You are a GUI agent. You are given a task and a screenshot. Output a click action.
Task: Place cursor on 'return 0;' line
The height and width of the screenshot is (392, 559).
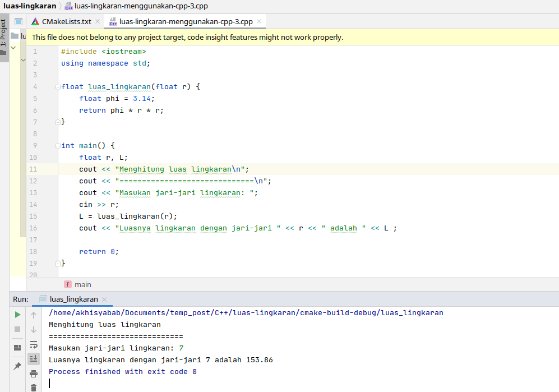99,251
